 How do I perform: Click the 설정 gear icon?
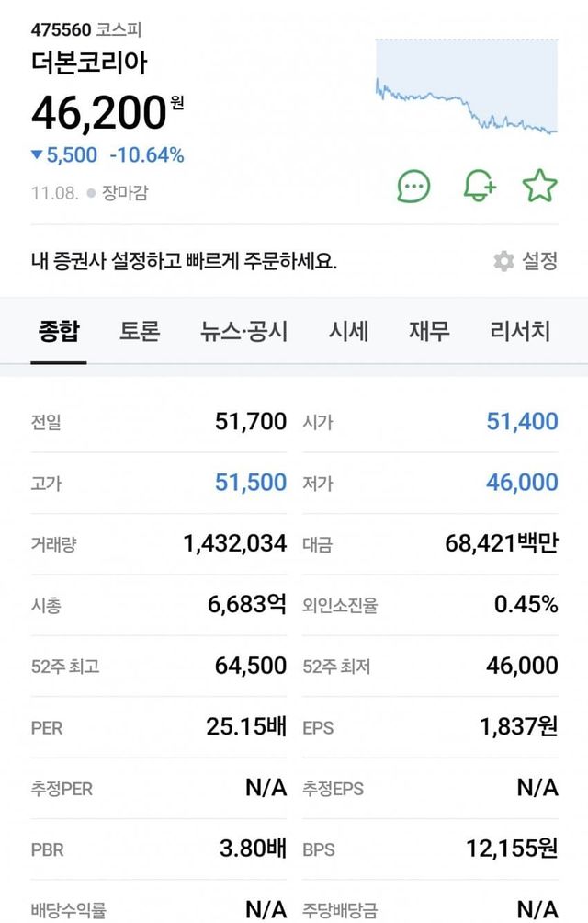(x=503, y=261)
